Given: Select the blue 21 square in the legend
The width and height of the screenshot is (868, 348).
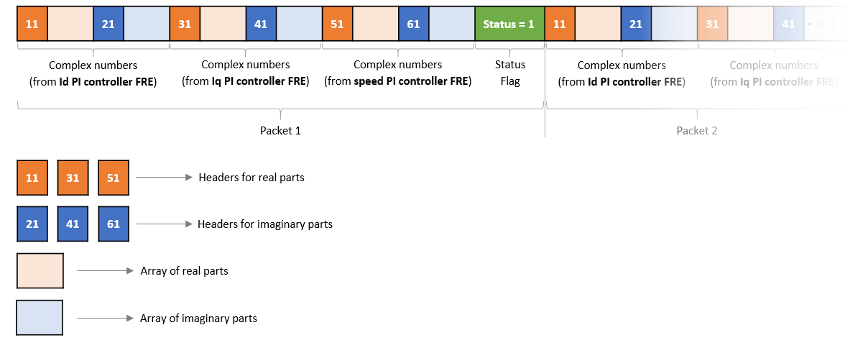Looking at the screenshot, I should pos(32,224).
